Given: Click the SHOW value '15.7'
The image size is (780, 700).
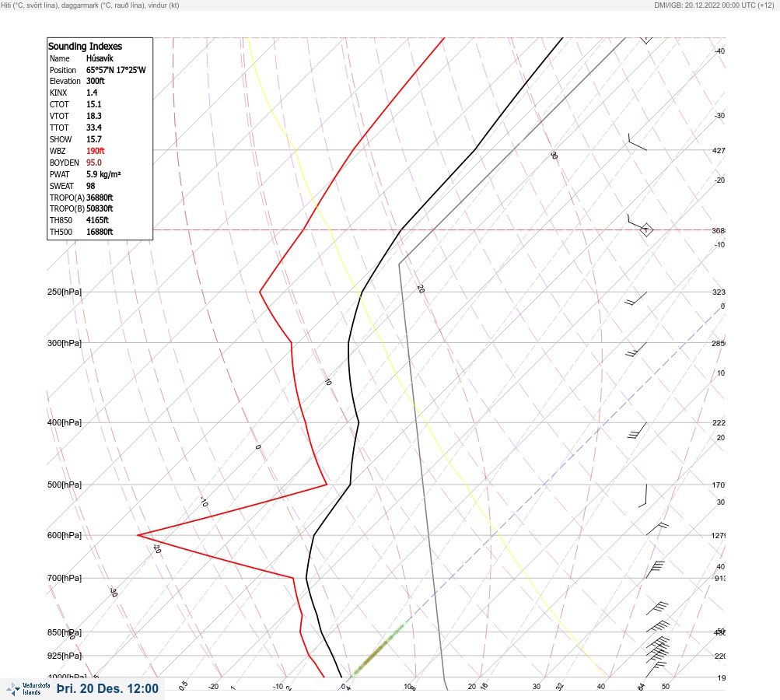Looking at the screenshot, I should pyautogui.click(x=93, y=139).
